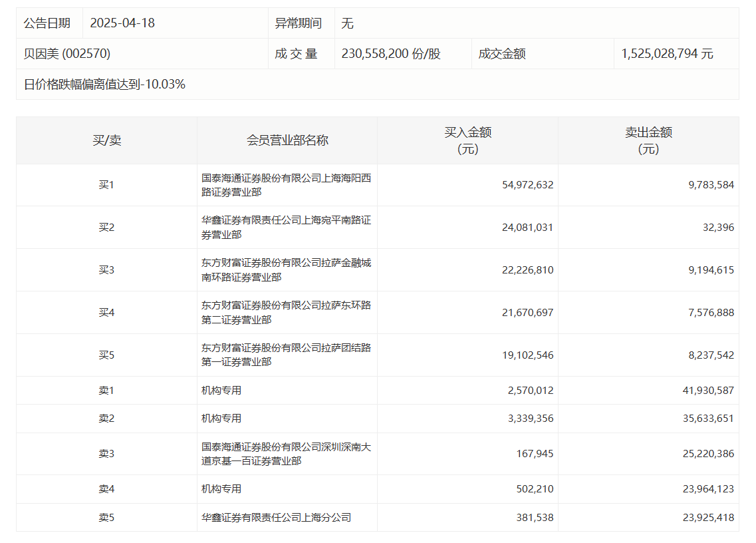Click the 卖出金额 column header
This screenshot has height=543, width=756.
(x=648, y=140)
